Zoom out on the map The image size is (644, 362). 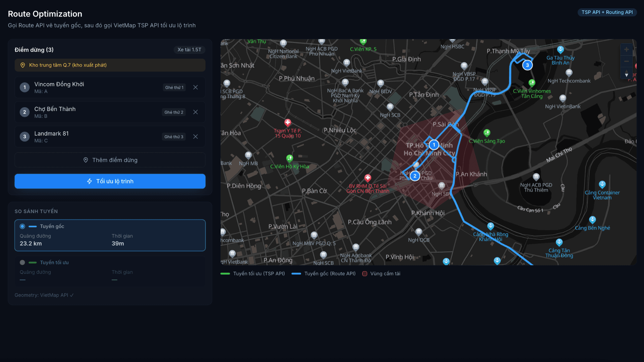pos(626,61)
